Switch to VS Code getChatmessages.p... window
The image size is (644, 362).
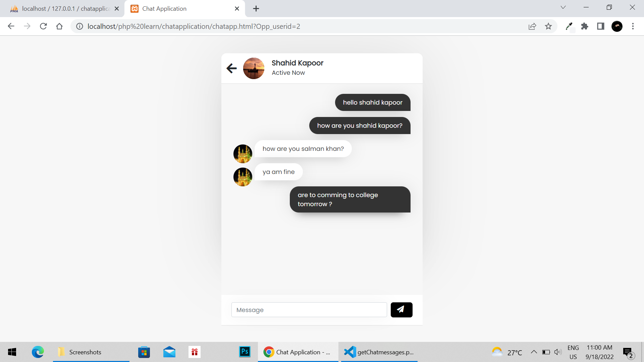click(379, 352)
